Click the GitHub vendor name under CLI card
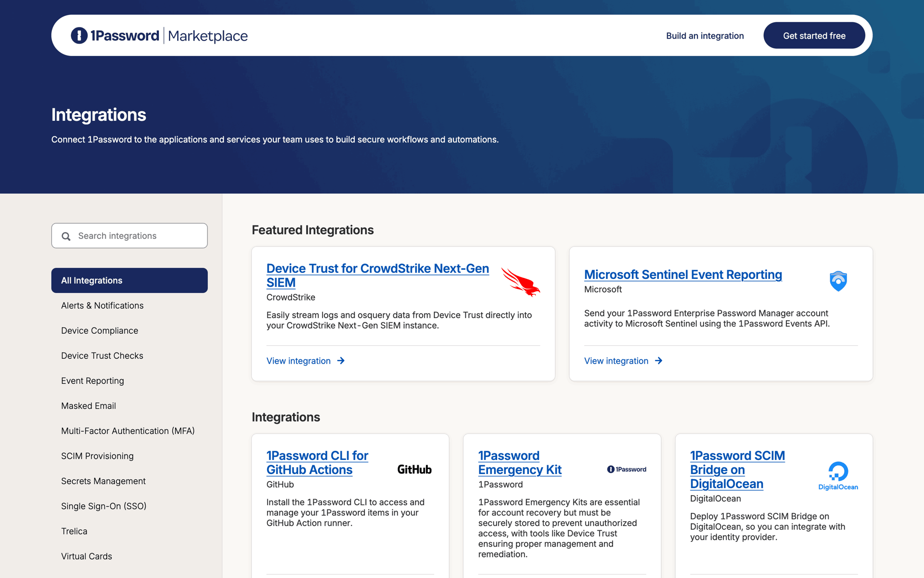924x578 pixels. coord(280,484)
